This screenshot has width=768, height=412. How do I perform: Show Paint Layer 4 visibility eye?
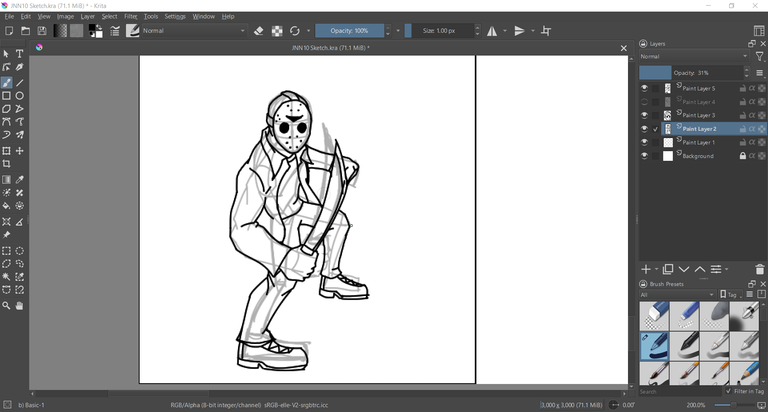(x=644, y=102)
